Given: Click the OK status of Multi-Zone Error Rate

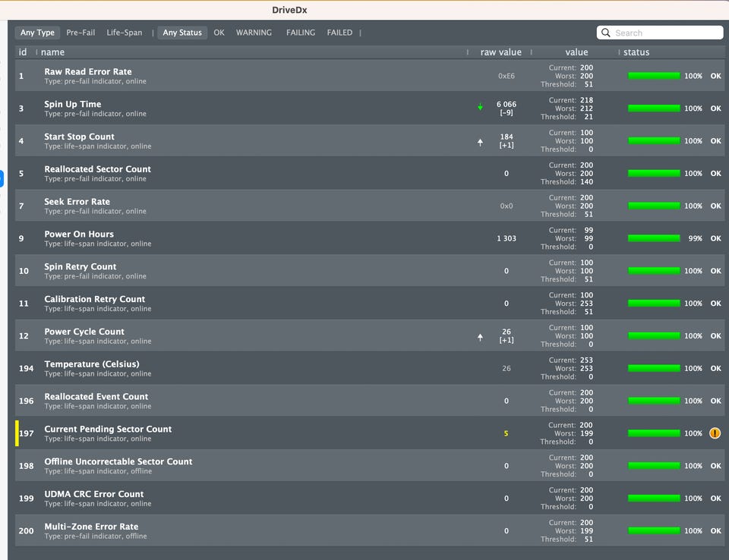Looking at the screenshot, I should pos(715,530).
